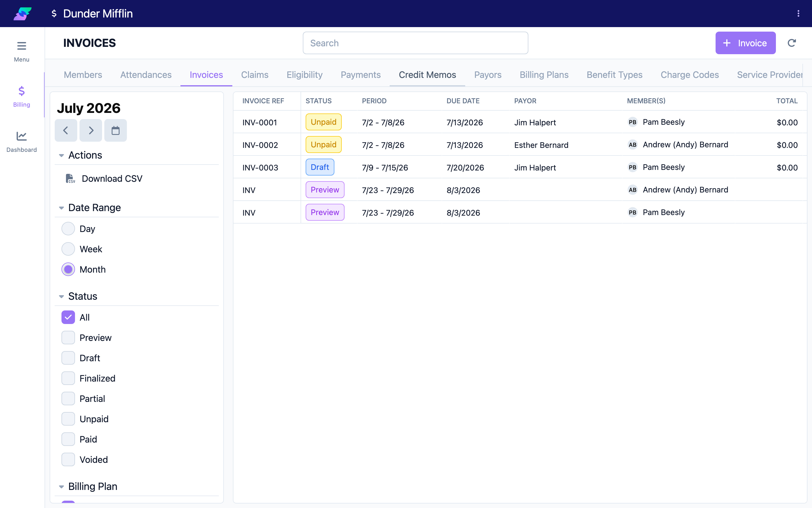Open the Billing dollar icon in sidebar
This screenshot has height=508, width=812.
[21, 91]
